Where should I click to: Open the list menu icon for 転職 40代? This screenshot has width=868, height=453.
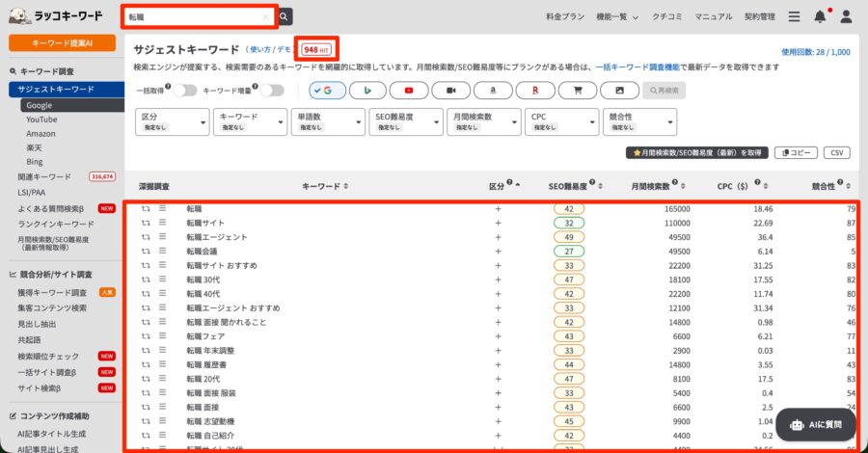click(x=163, y=294)
